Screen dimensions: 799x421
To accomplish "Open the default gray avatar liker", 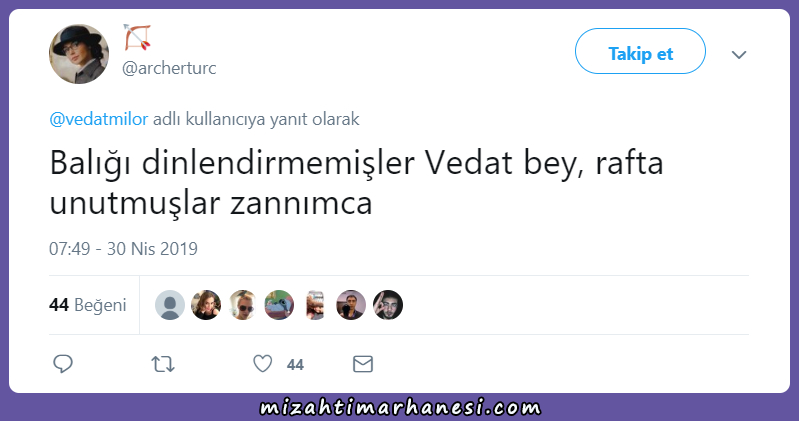I will pyautogui.click(x=170, y=305).
